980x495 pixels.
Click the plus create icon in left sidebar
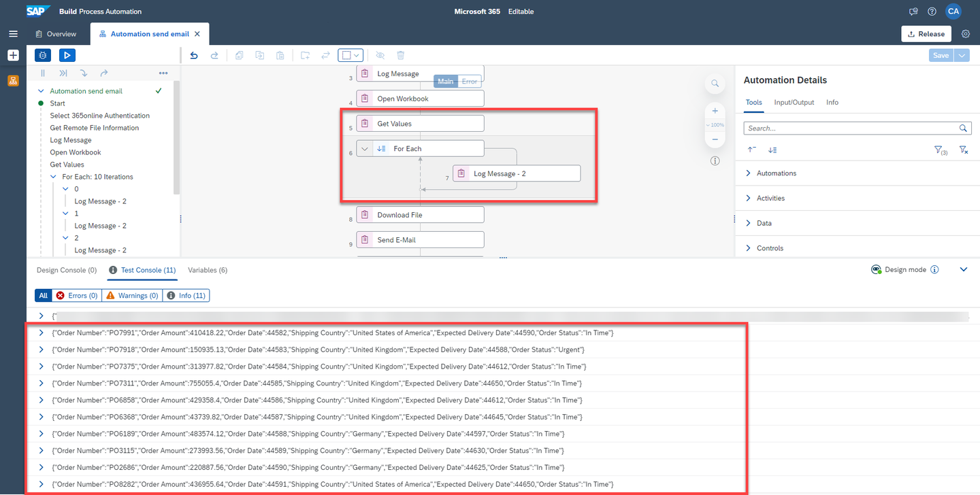click(x=13, y=56)
